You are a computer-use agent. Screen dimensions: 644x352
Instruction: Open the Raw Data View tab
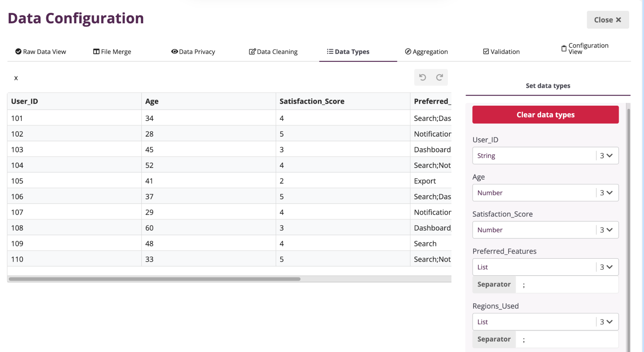(41, 51)
